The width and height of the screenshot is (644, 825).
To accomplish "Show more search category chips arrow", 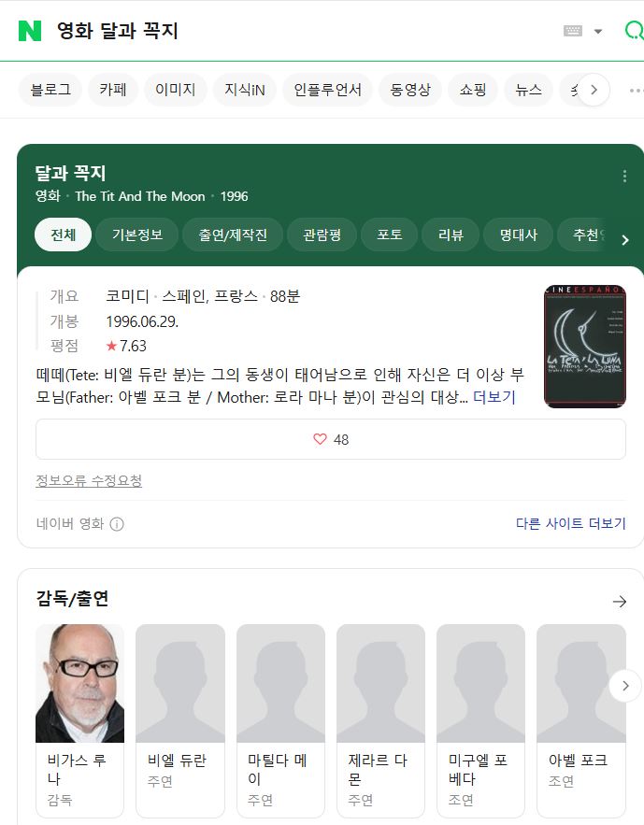I will click(594, 90).
